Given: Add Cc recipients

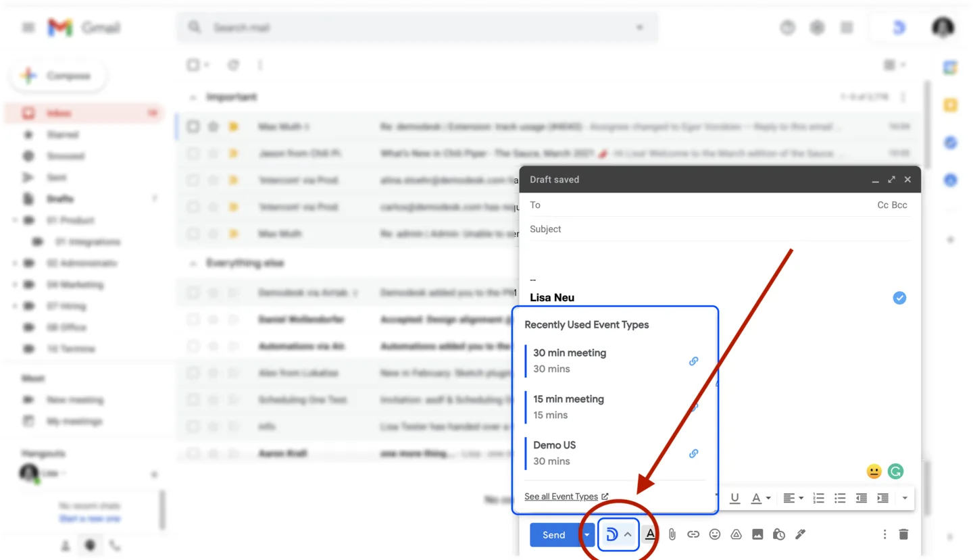Looking at the screenshot, I should point(882,205).
